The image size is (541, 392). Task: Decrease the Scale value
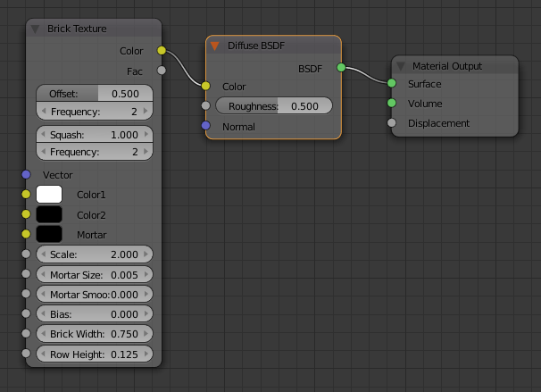[44, 254]
